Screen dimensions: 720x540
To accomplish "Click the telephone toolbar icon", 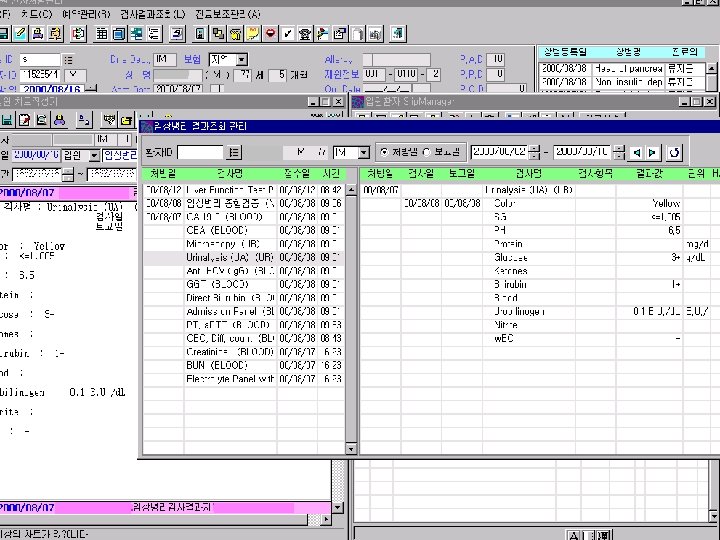I will coord(305,34).
